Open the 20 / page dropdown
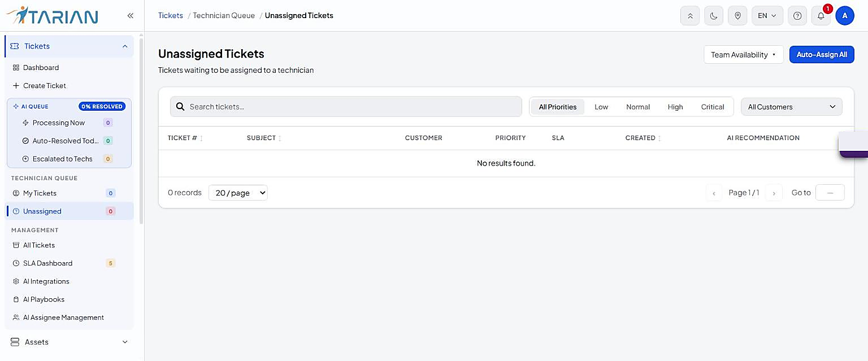 (x=238, y=193)
